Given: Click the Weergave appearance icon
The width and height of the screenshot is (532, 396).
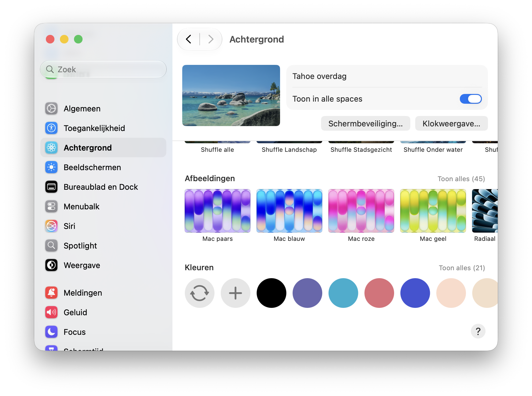Looking at the screenshot, I should pyautogui.click(x=51, y=265).
